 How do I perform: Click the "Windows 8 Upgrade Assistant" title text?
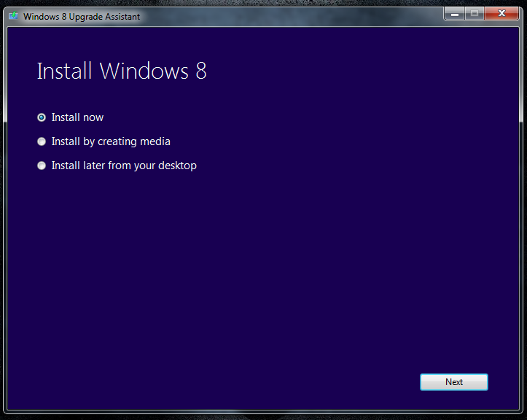(82, 17)
